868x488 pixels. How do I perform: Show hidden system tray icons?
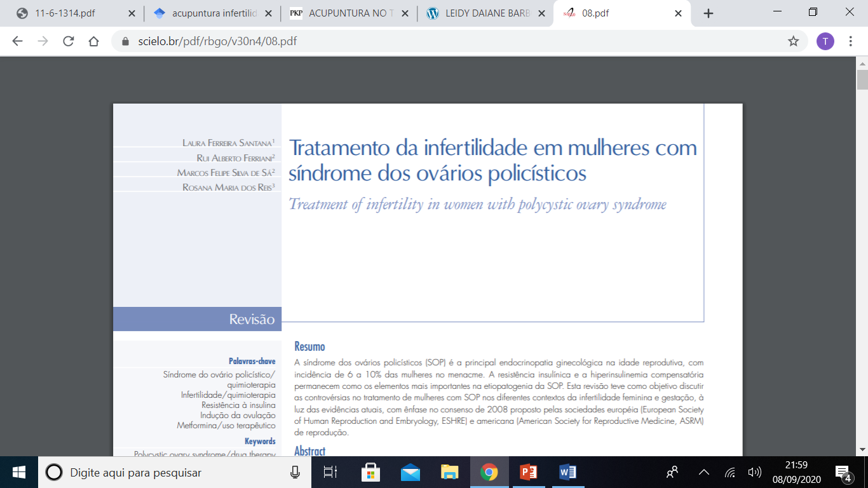[x=703, y=472]
